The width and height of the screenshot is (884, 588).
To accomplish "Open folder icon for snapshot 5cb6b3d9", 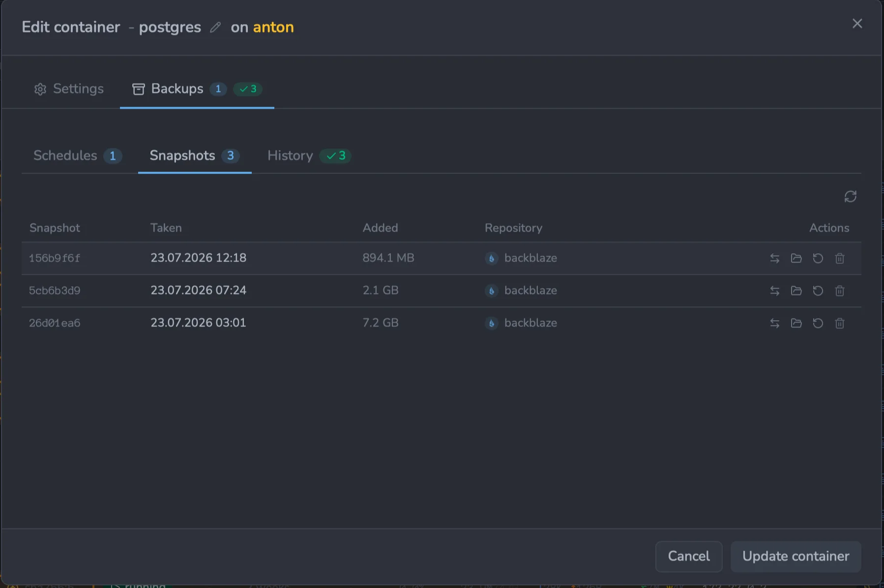I will tap(796, 291).
